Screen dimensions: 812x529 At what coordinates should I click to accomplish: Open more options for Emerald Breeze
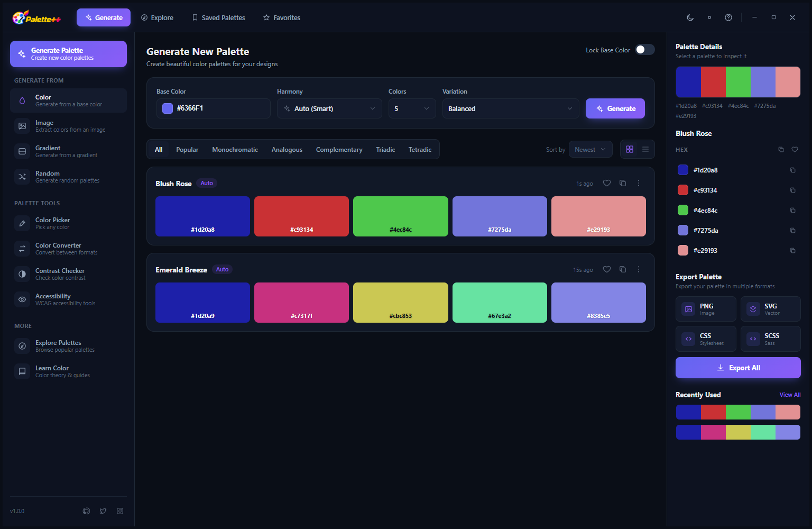tap(639, 269)
